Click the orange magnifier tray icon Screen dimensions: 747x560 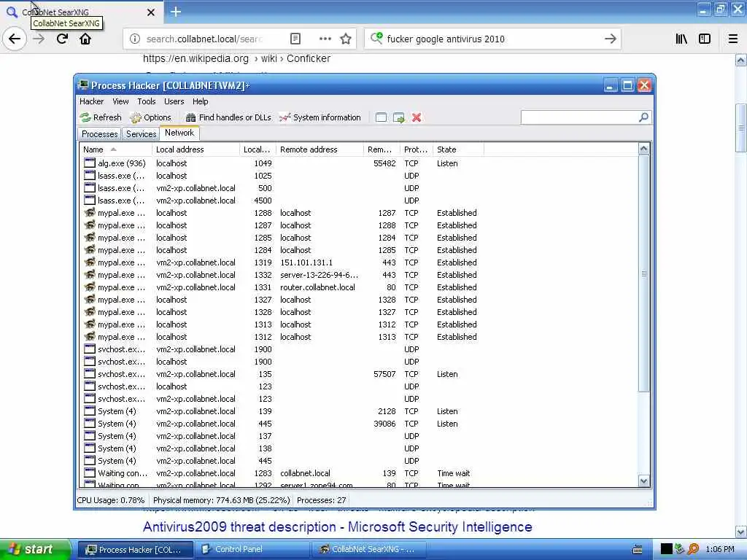pyautogui.click(x=694, y=549)
